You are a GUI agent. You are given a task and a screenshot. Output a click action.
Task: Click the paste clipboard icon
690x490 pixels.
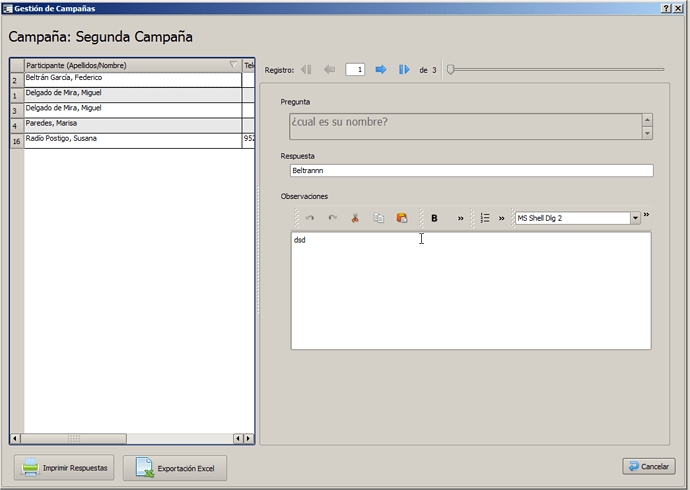402,218
